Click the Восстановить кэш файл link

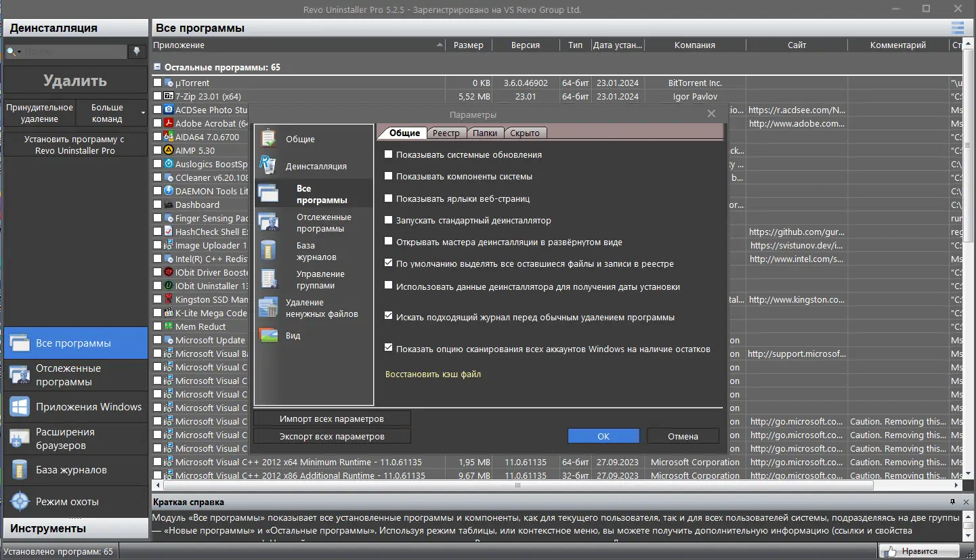tap(433, 374)
